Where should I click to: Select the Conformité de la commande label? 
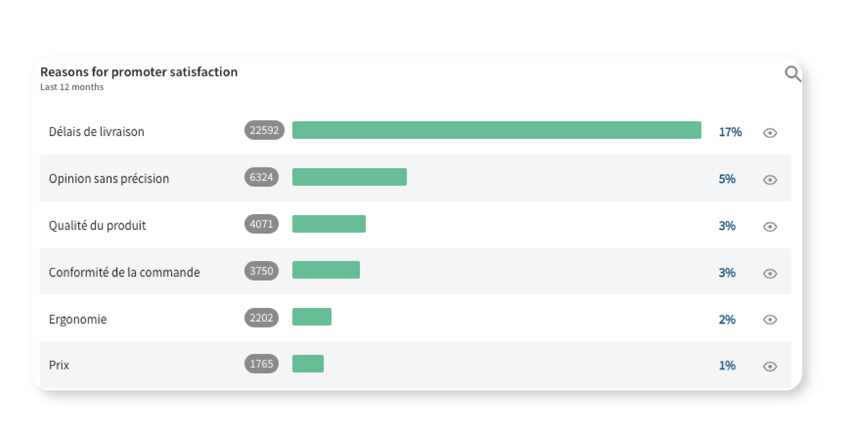click(x=124, y=272)
